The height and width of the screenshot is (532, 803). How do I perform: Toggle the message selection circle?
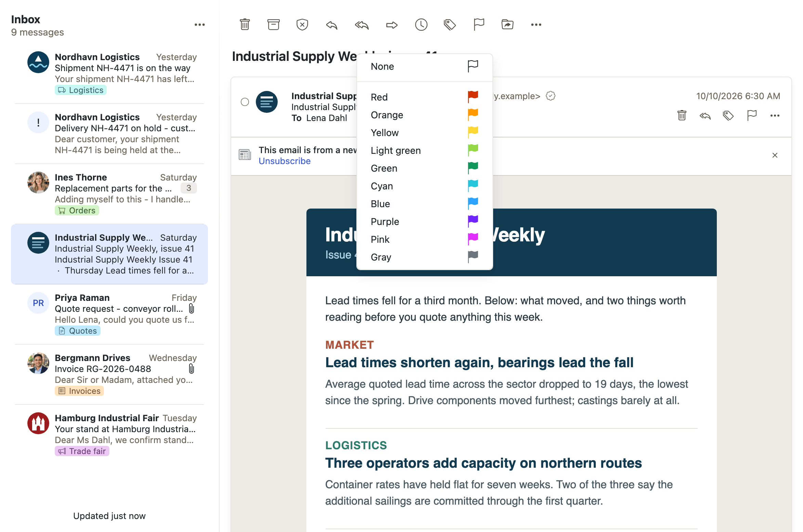[245, 102]
